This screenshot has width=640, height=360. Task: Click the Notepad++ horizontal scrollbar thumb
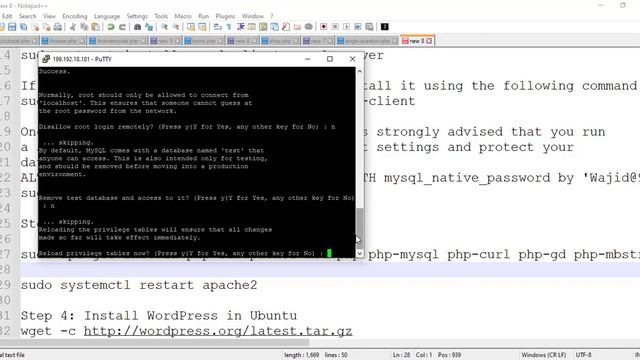click(154, 343)
